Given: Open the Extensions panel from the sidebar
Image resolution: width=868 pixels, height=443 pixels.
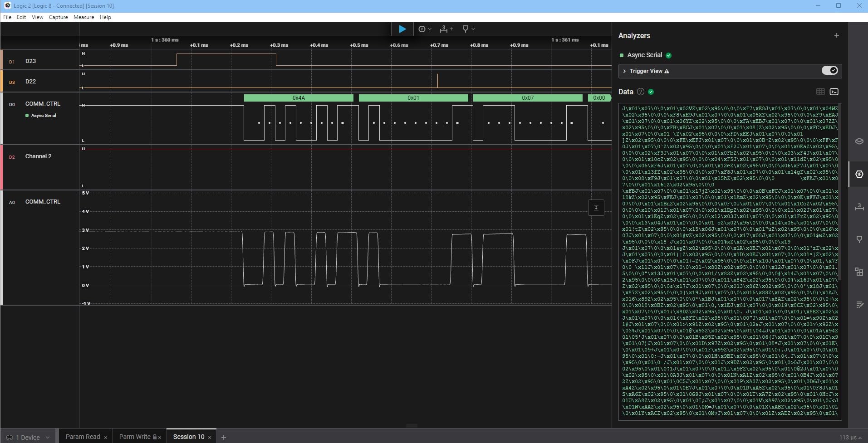Looking at the screenshot, I should pos(859,271).
